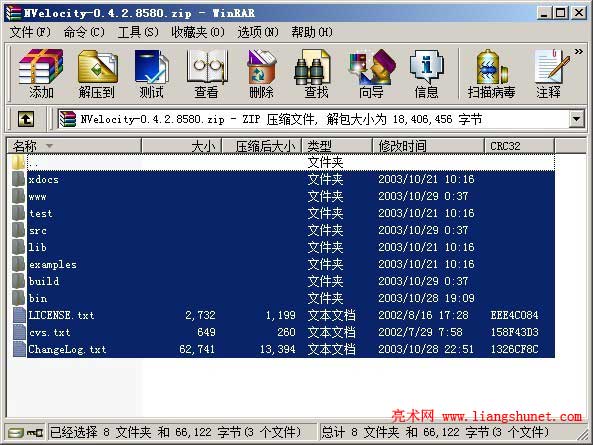
Task: Click the ChangeLog.txt file name
Action: [67, 349]
